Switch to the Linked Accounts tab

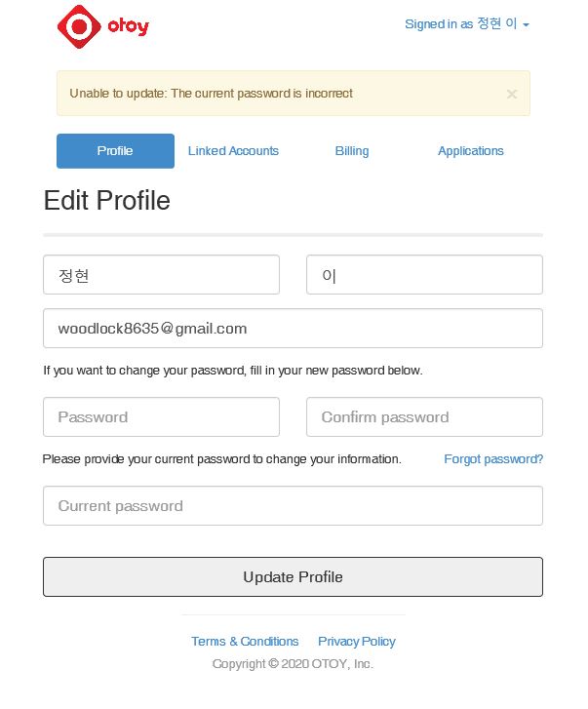233,151
